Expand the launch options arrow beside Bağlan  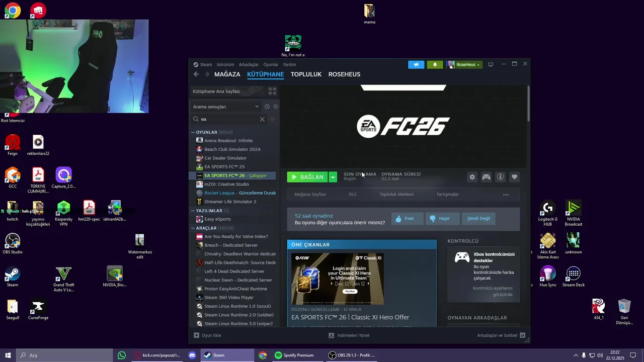[333, 177]
